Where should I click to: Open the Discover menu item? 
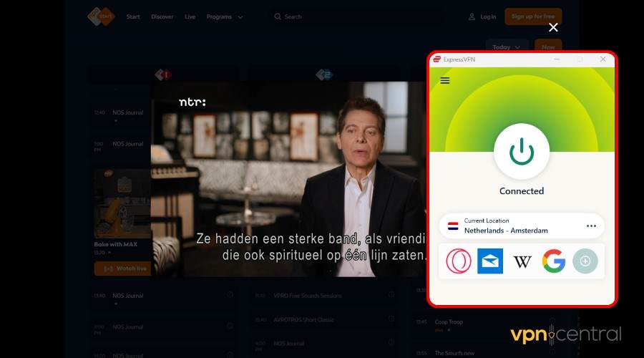162,17
